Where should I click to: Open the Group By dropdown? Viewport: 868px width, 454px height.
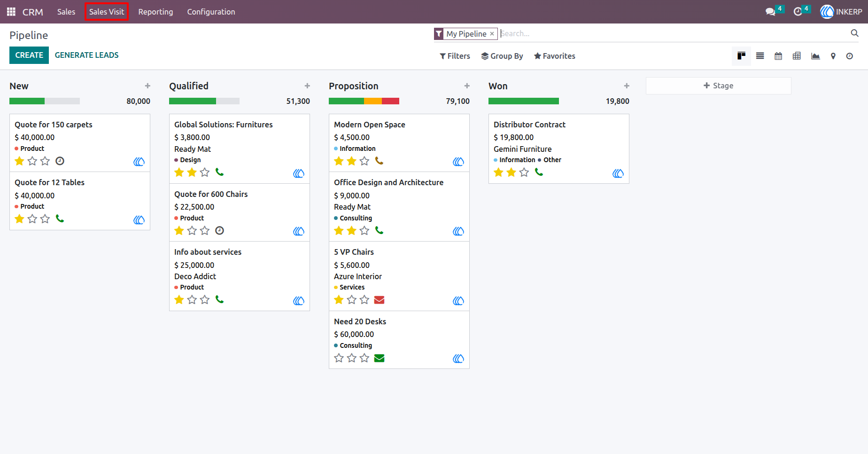502,56
